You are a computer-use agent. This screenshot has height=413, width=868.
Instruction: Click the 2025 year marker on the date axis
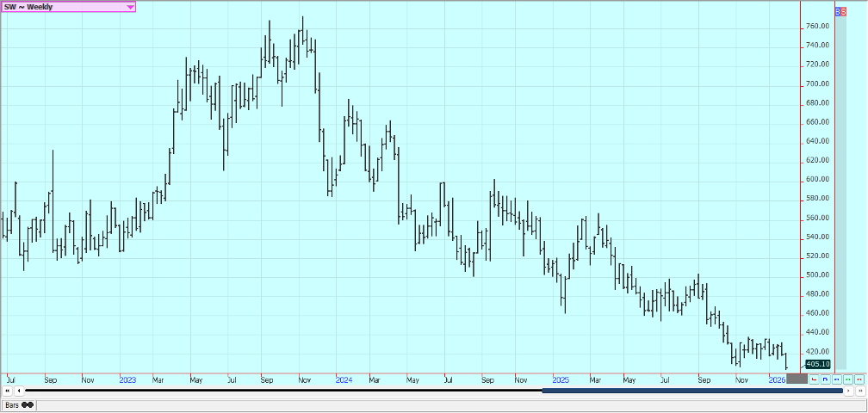point(561,379)
